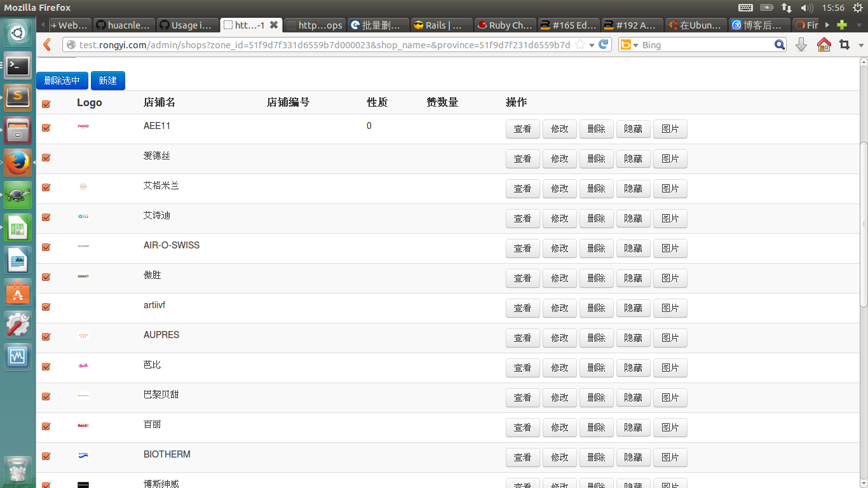This screenshot has width=868, height=488.
Task: Click 隐藏 for 傲胜
Action: (x=634, y=278)
